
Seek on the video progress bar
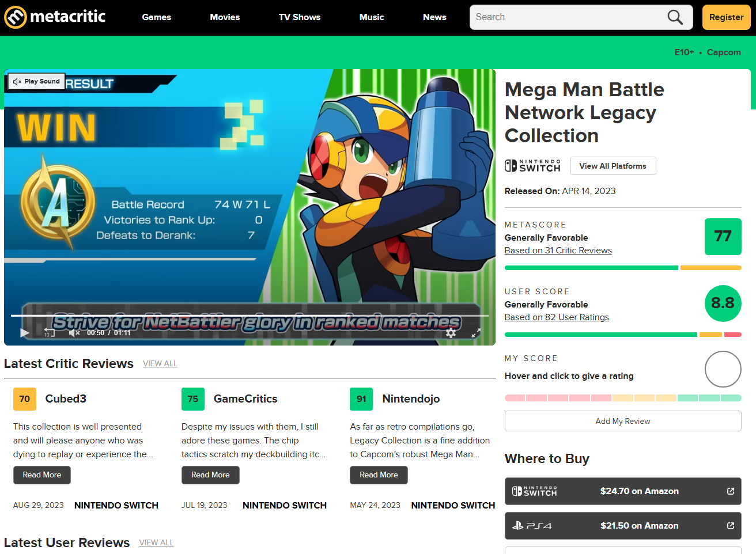(250, 316)
